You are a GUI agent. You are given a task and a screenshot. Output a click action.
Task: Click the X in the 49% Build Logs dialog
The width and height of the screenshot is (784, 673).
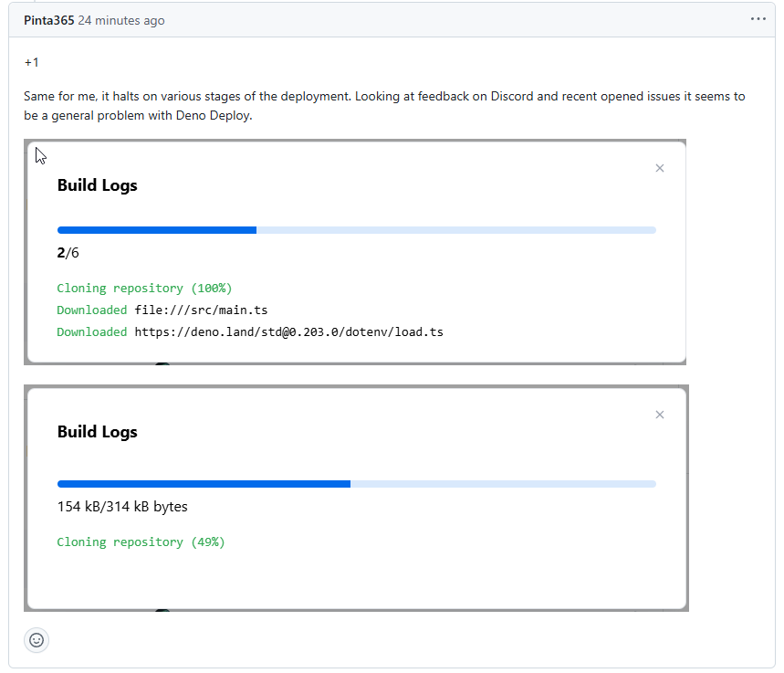(x=660, y=415)
